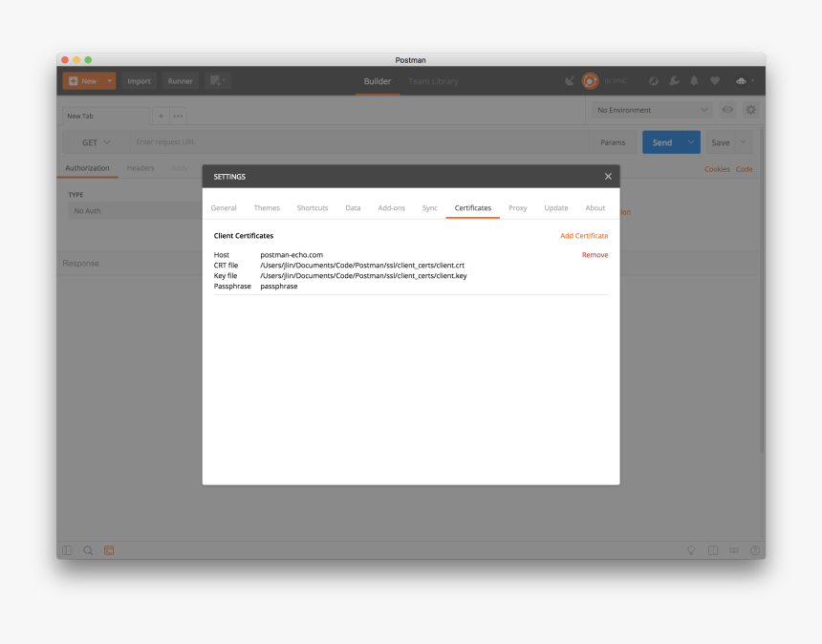Open the lightbulb tips icon in status bar

click(x=691, y=550)
